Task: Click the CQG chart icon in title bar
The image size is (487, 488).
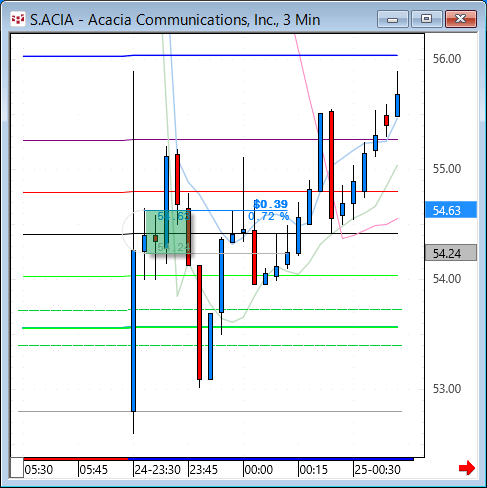Action: [18, 19]
